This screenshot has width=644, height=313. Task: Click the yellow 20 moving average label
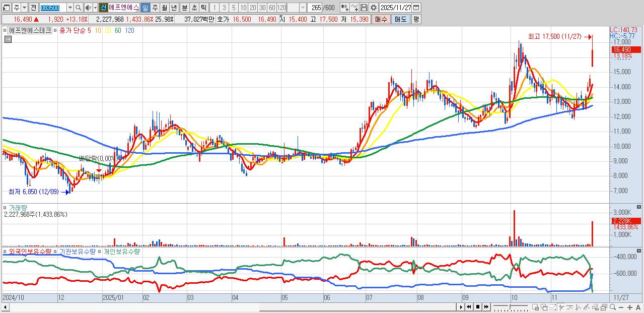tap(108, 30)
